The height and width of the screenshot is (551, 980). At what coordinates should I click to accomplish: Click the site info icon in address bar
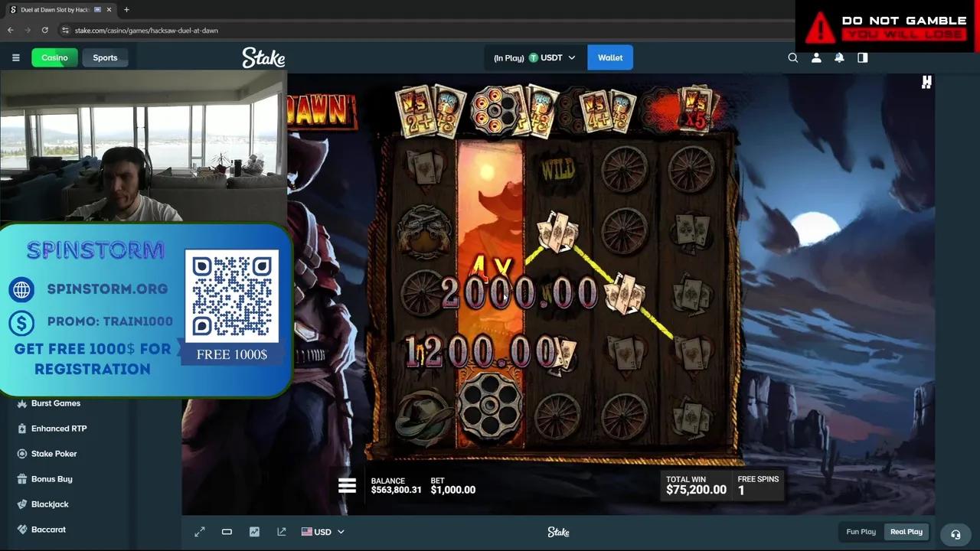(66, 30)
